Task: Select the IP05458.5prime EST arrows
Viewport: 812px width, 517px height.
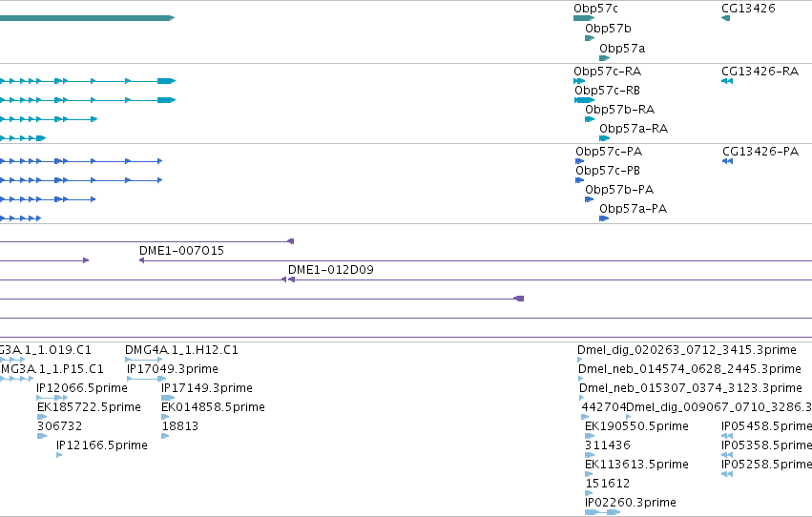Action: (x=727, y=436)
